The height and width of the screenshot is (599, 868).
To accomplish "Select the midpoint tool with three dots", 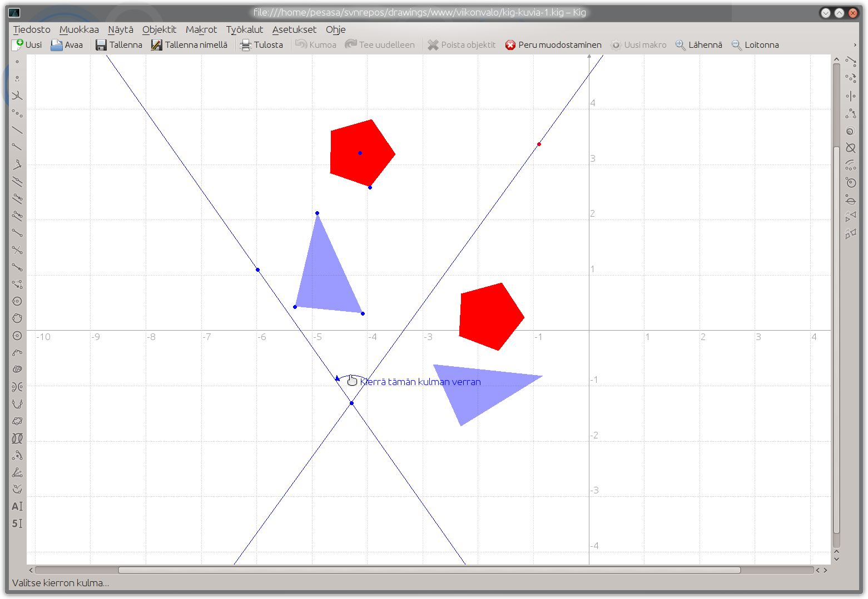I will click(x=17, y=113).
